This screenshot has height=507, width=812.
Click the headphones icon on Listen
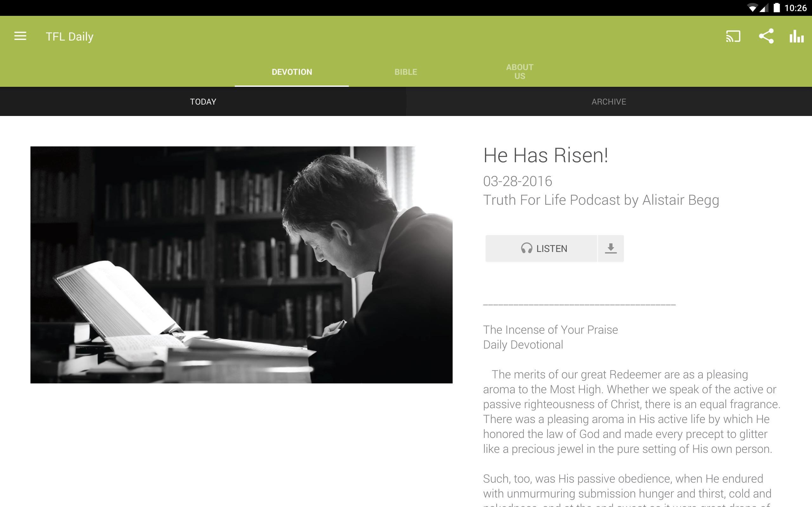point(527,248)
